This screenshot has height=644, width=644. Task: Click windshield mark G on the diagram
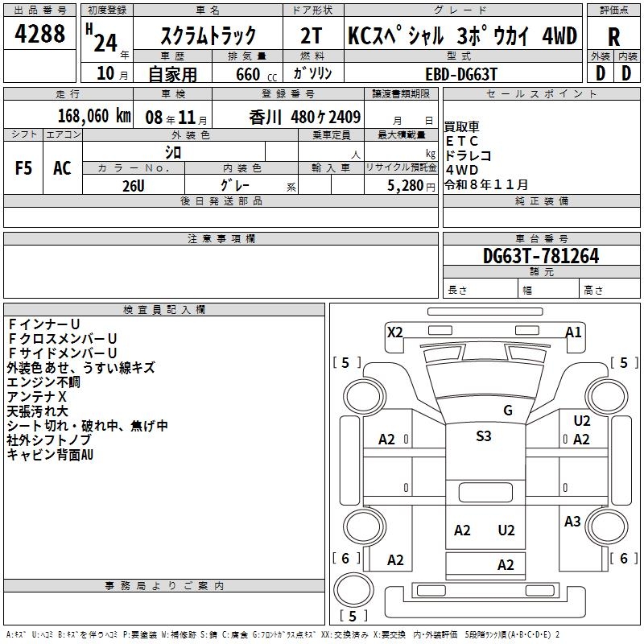pos(508,410)
